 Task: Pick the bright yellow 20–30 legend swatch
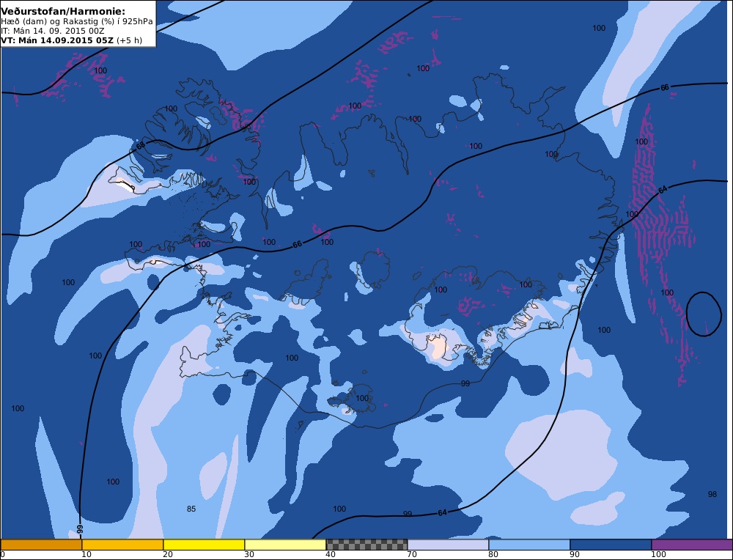[x=204, y=545]
